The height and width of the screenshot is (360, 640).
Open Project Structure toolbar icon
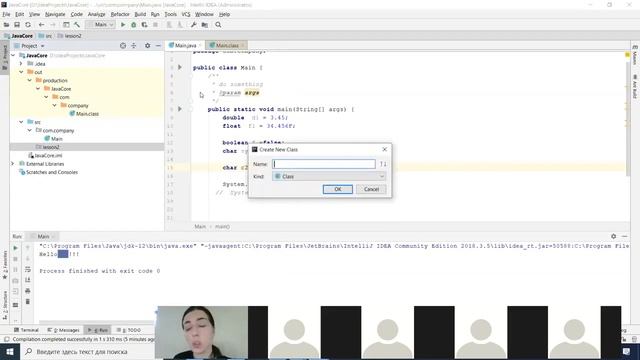click(204, 25)
